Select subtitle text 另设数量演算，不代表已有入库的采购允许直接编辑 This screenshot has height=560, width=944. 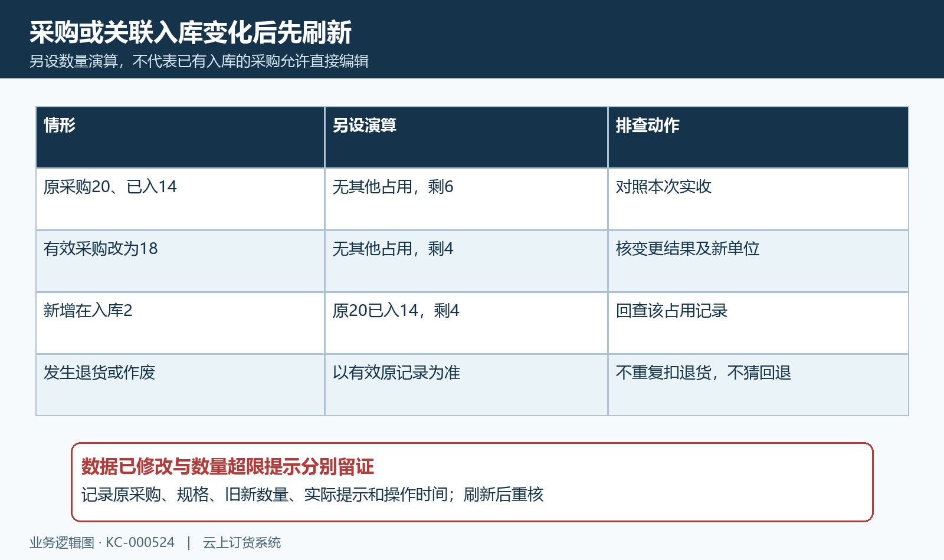point(199,61)
